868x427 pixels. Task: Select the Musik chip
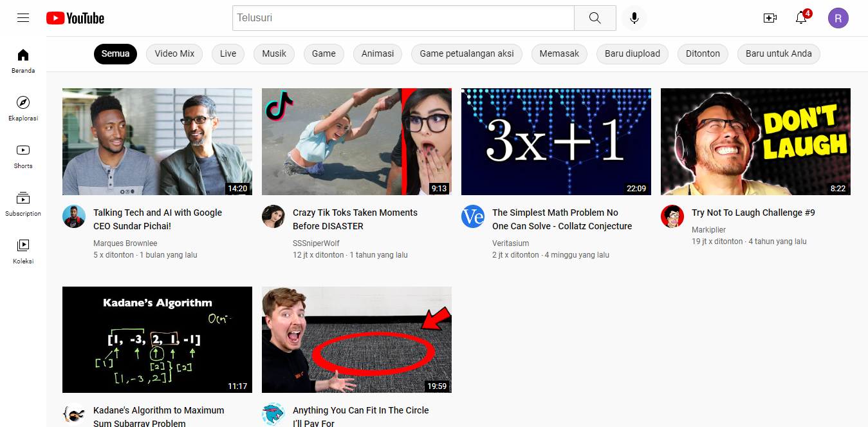(x=274, y=53)
